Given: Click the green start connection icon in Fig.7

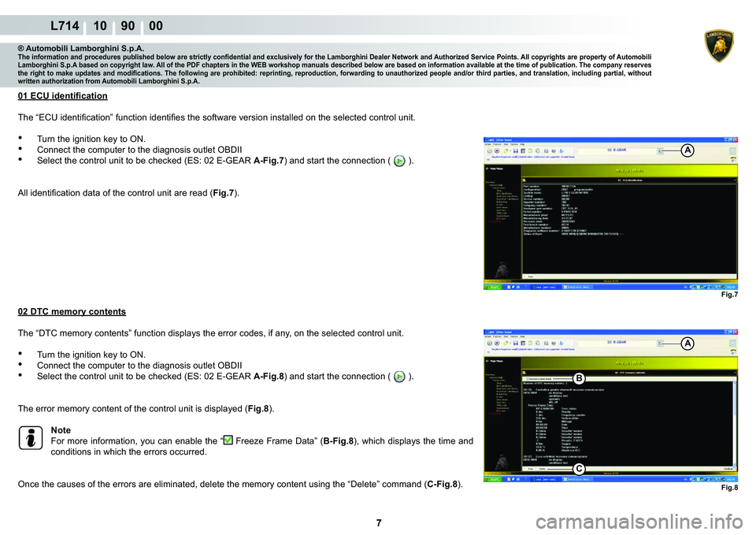Looking at the screenshot, I should (489, 151).
